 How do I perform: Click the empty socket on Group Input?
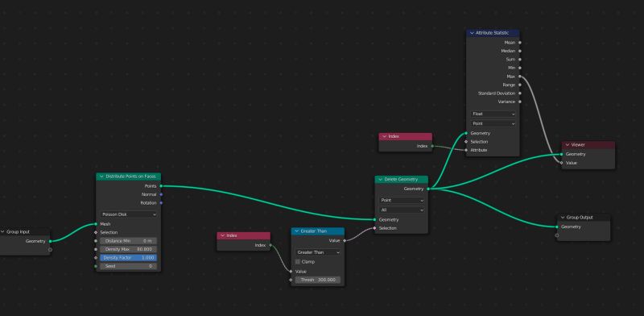tap(50, 250)
